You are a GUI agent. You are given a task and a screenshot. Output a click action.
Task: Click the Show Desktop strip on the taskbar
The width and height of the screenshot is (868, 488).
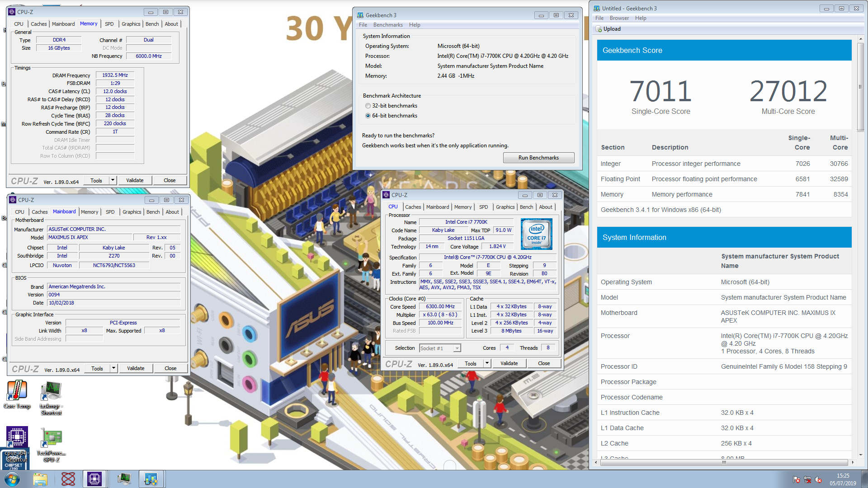click(864, 479)
